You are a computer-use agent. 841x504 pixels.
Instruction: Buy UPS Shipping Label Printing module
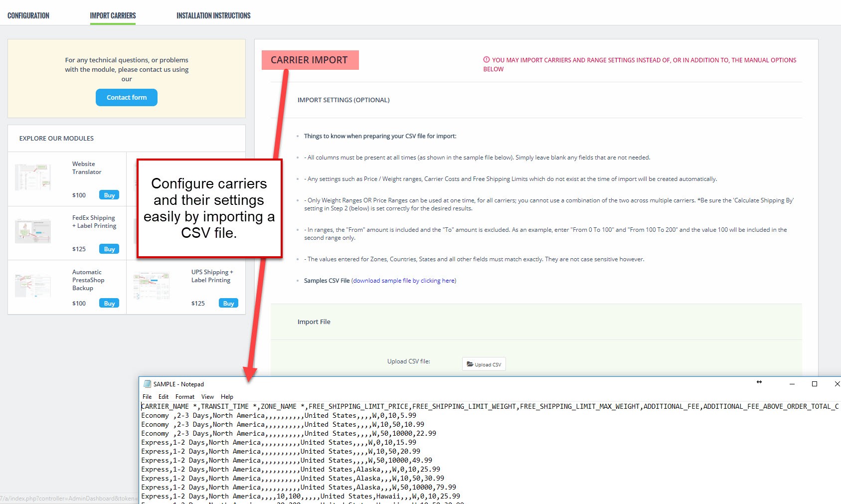pos(228,303)
